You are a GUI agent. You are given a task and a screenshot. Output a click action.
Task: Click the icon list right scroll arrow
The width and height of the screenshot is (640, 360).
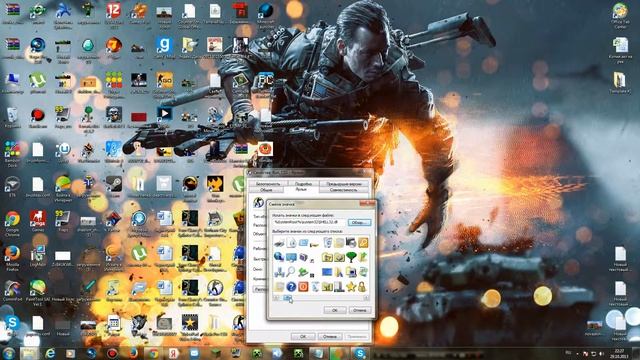(x=366, y=298)
